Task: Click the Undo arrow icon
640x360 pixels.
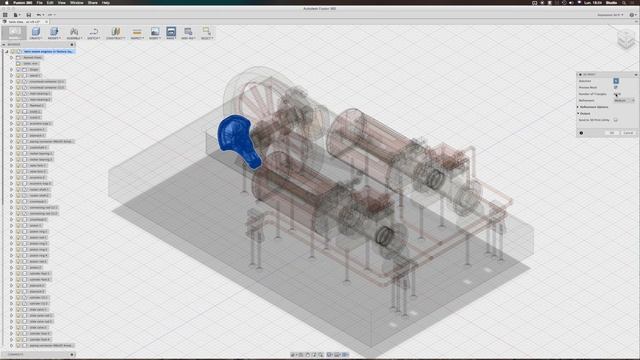Action: 39,15
